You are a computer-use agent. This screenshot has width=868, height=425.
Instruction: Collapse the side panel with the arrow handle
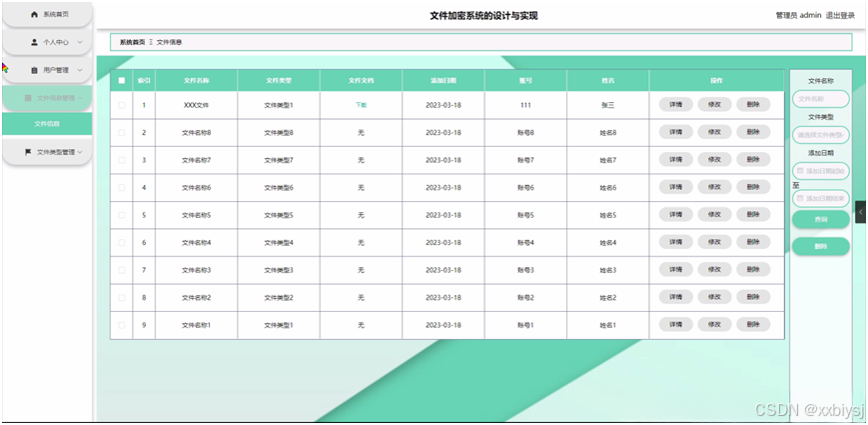point(861,212)
